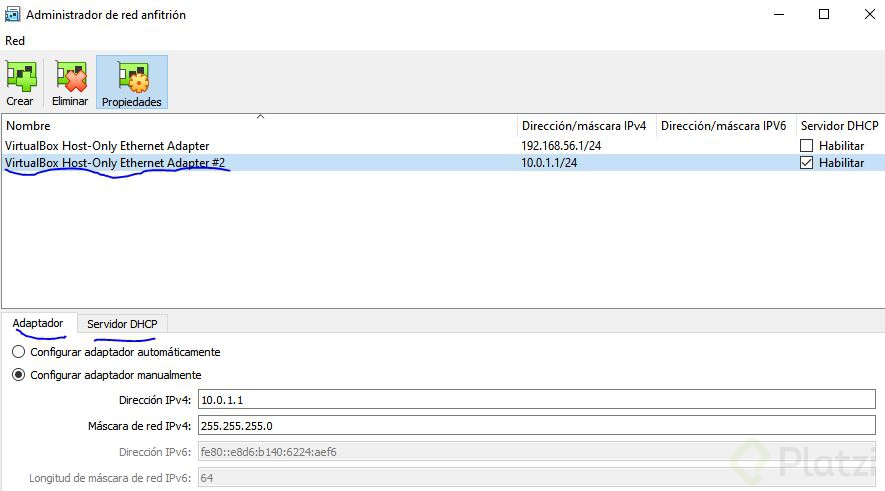Click the host network manager title icon
The image size is (885, 491).
point(12,15)
